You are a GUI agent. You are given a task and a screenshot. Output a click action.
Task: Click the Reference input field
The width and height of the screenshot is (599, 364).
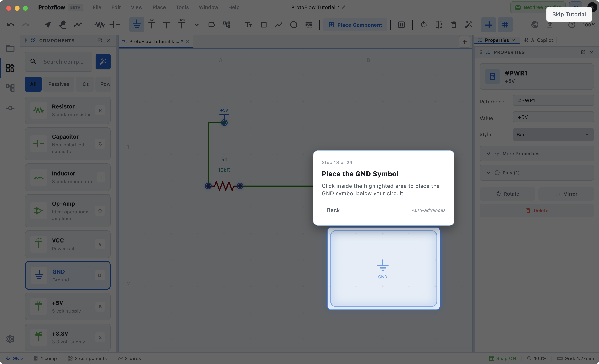[x=553, y=100]
